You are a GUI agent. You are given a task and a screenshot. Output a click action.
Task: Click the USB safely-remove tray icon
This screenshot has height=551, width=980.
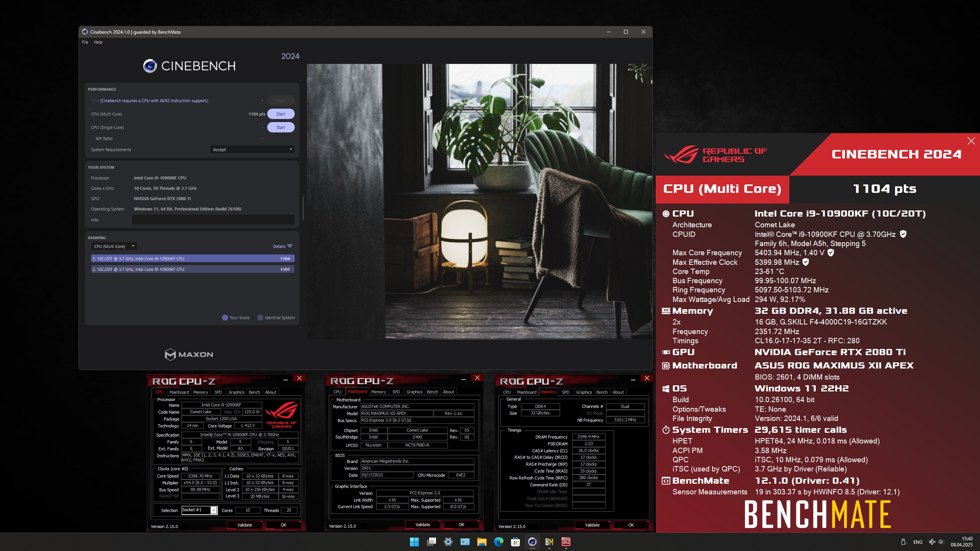click(903, 542)
